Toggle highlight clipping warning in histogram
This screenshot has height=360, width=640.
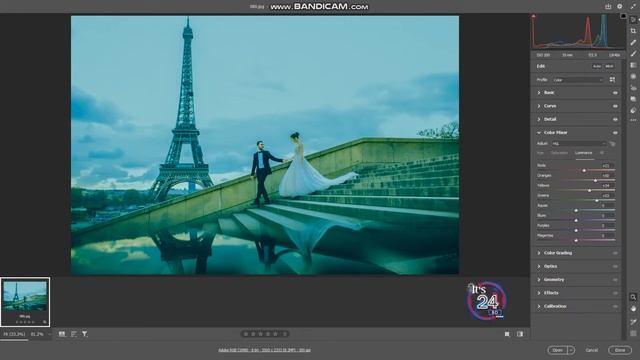pyautogui.click(x=623, y=16)
